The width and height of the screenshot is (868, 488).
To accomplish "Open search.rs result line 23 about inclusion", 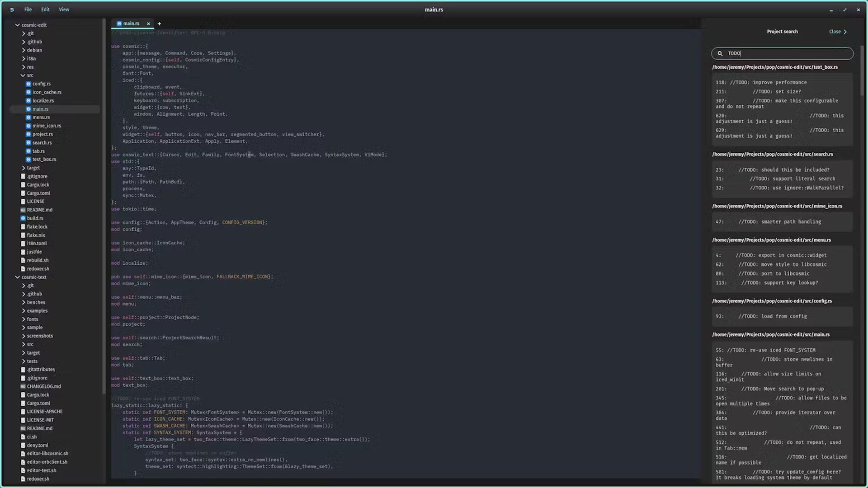I will (772, 169).
